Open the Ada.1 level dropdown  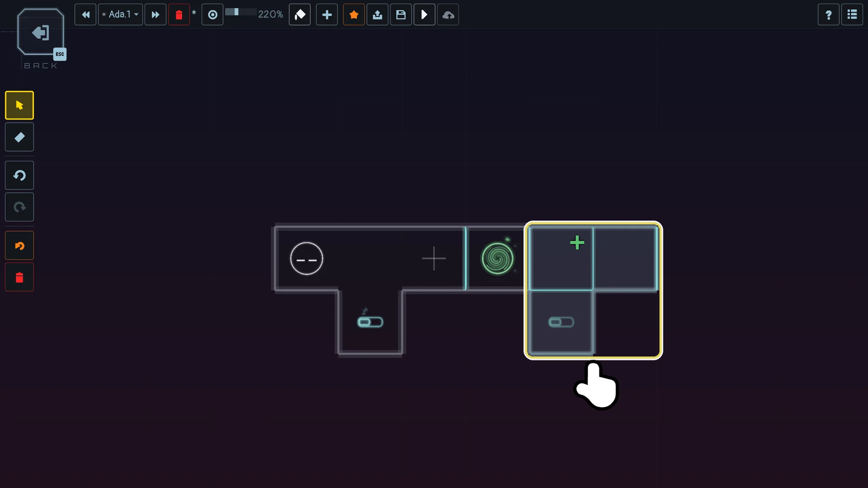click(120, 15)
